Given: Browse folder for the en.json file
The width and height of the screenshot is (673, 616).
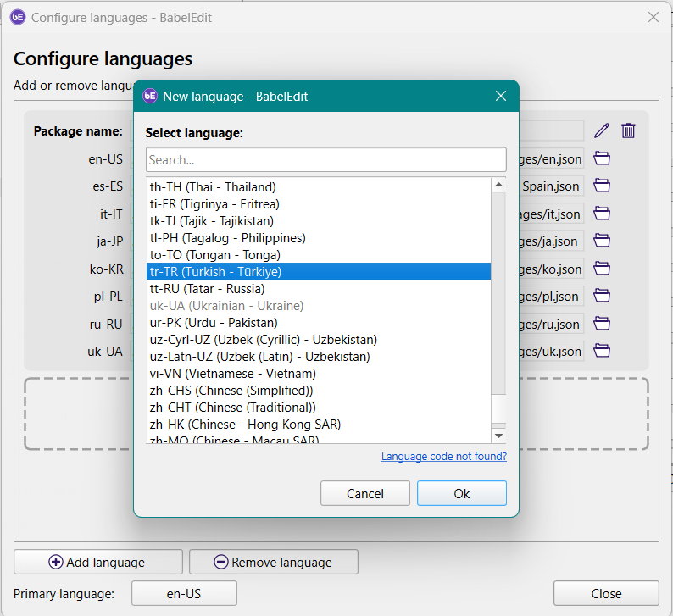Looking at the screenshot, I should 602,158.
